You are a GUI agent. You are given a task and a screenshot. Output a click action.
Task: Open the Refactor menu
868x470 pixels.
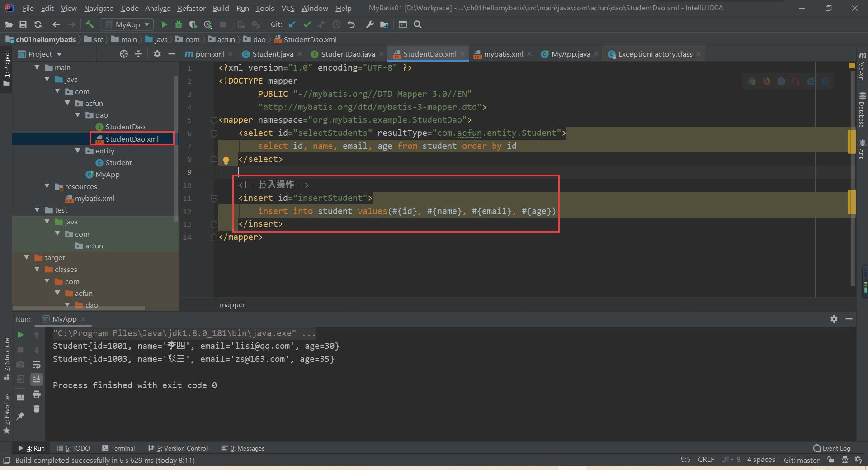point(191,8)
